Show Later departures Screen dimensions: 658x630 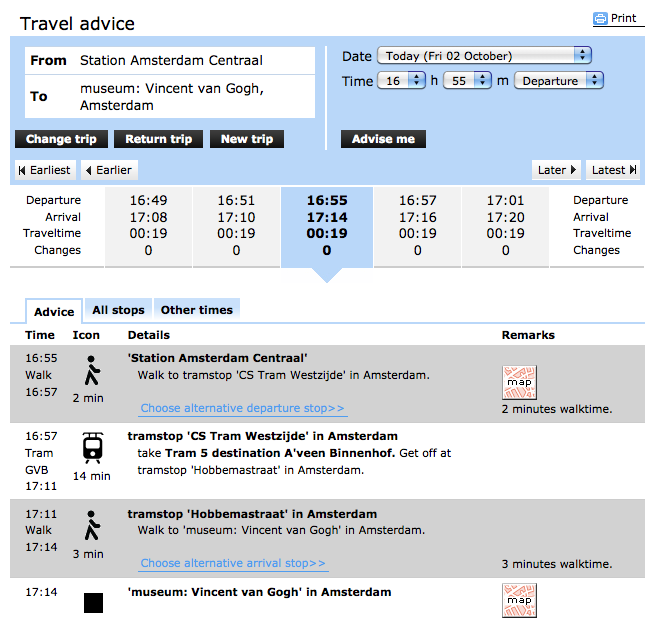tap(557, 170)
